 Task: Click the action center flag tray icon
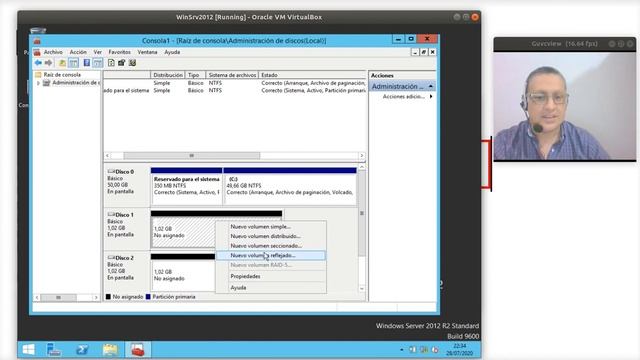(x=413, y=350)
